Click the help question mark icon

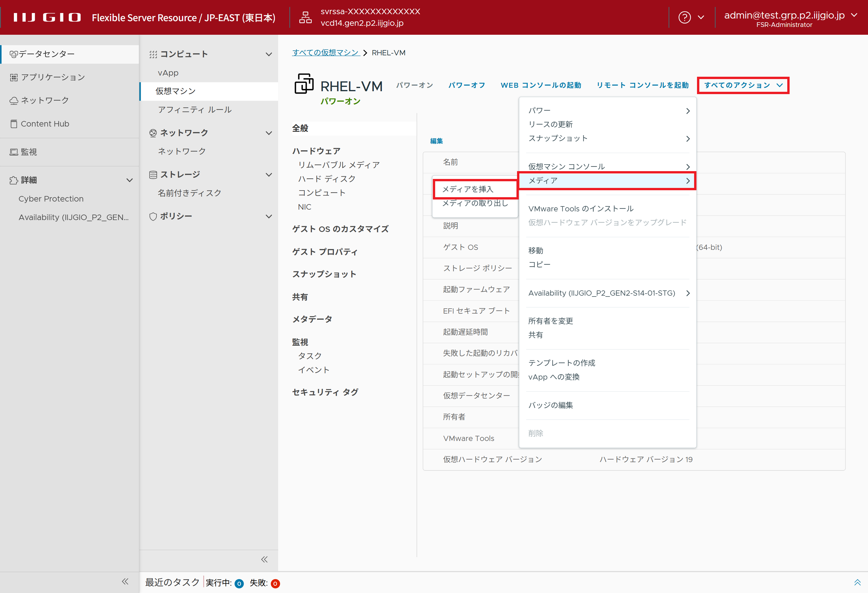pos(684,17)
